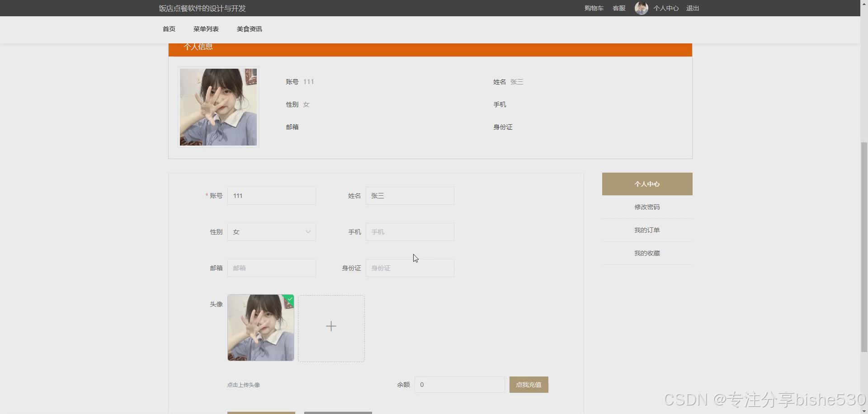868x414 pixels.
Task: Click the page vertical scrollbar
Action: tap(864, 247)
